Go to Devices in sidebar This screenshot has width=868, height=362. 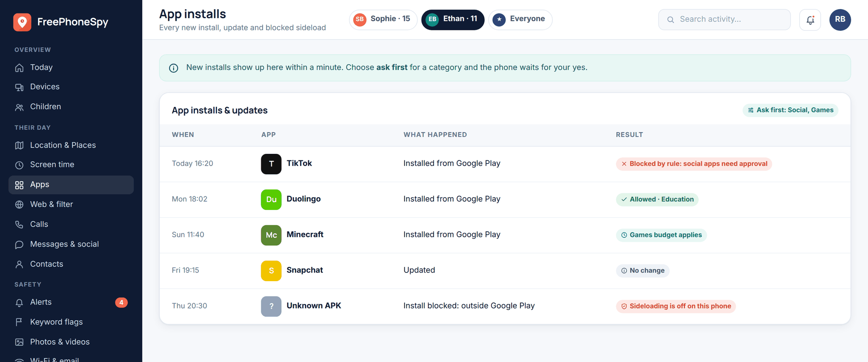(x=71, y=87)
